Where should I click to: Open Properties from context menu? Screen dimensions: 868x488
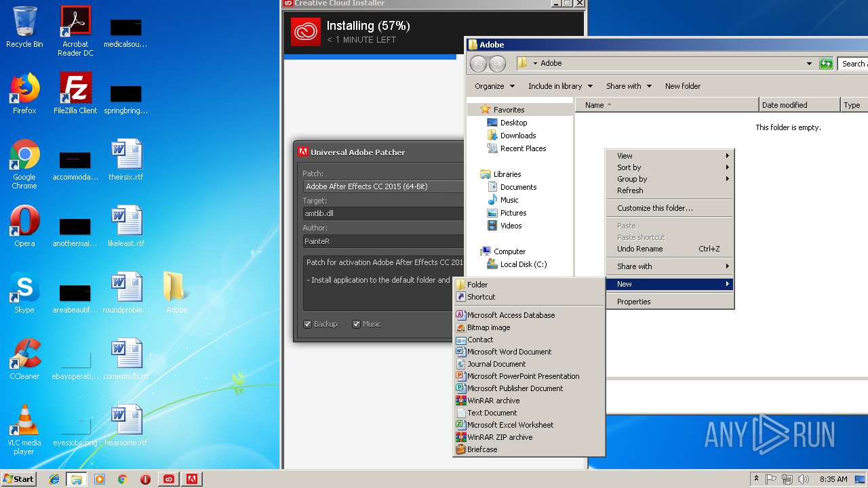[x=669, y=302]
